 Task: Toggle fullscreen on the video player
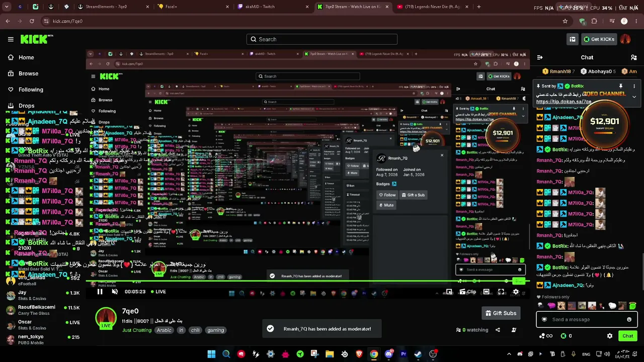501,292
